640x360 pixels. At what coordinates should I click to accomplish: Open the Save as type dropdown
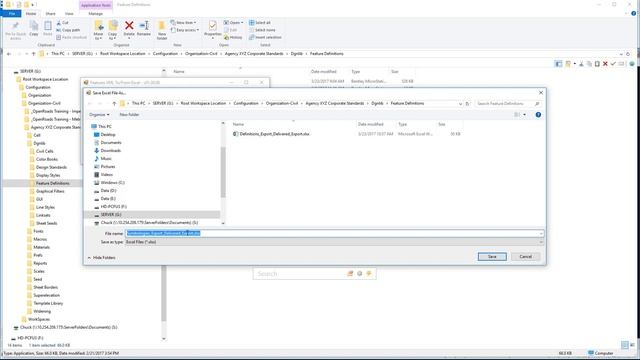[334, 242]
